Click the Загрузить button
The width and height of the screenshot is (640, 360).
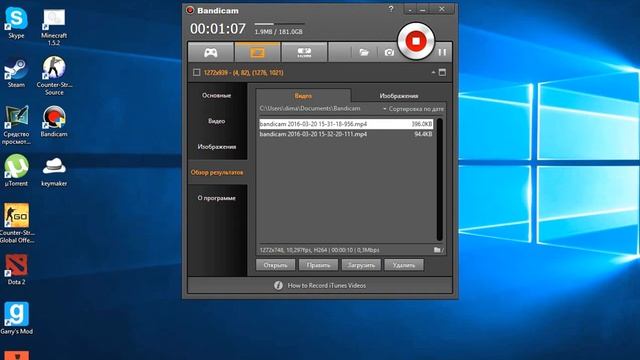pos(361,265)
